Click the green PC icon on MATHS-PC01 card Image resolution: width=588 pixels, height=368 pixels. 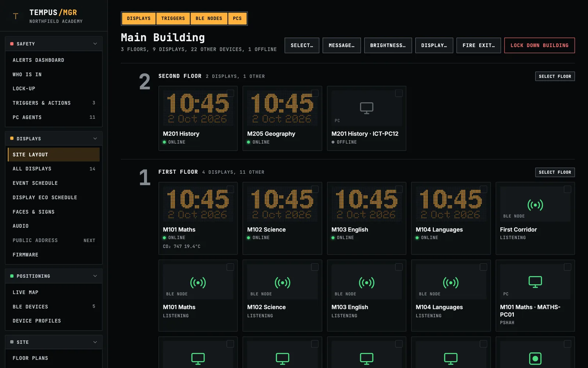(x=535, y=282)
